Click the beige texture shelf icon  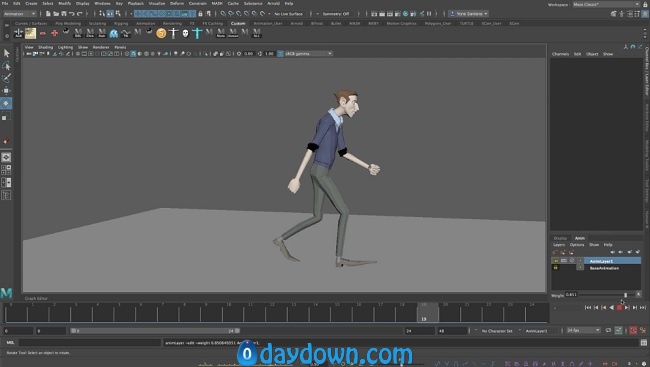click(x=30, y=33)
